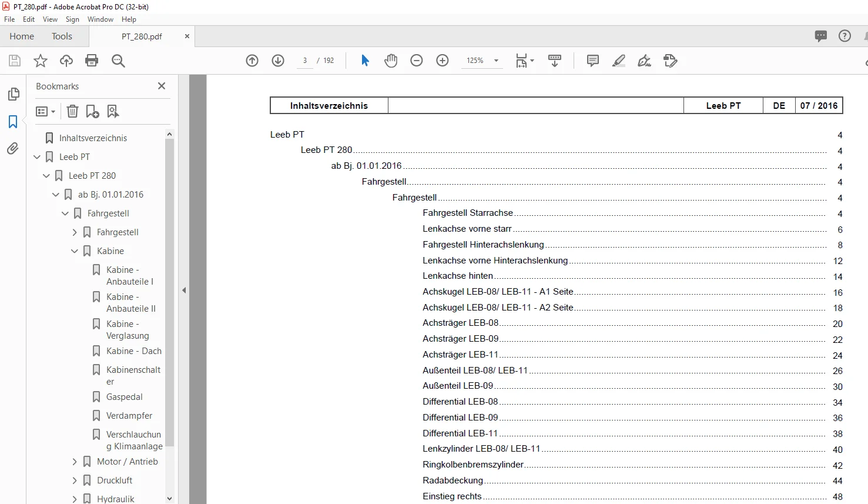
Task: Close the Bookmarks panel
Action: coord(162,86)
